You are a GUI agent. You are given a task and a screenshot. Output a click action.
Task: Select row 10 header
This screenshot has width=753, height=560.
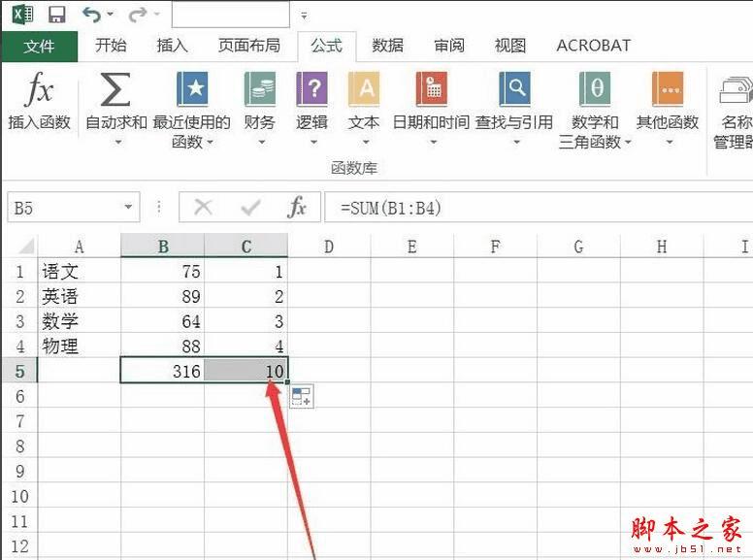pos(19,496)
